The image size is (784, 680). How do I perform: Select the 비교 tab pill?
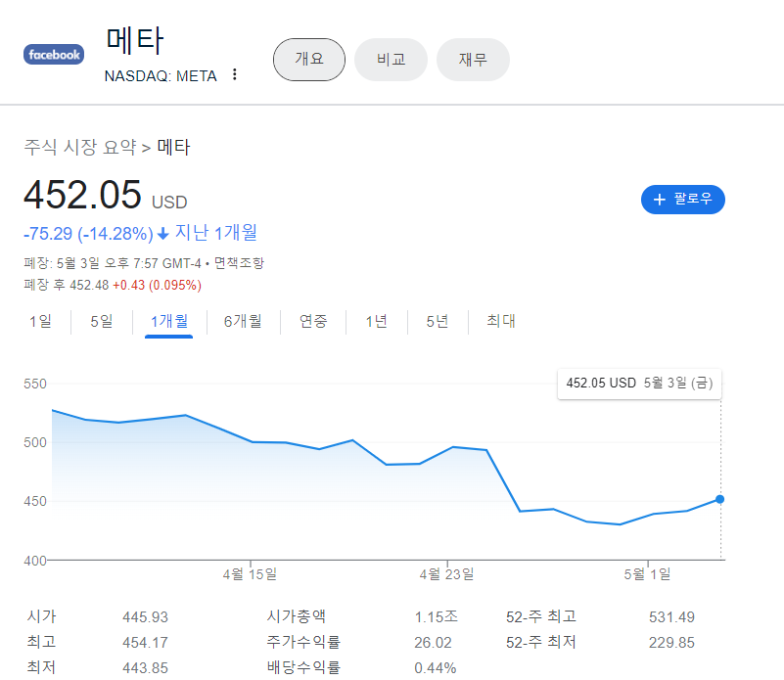391,60
